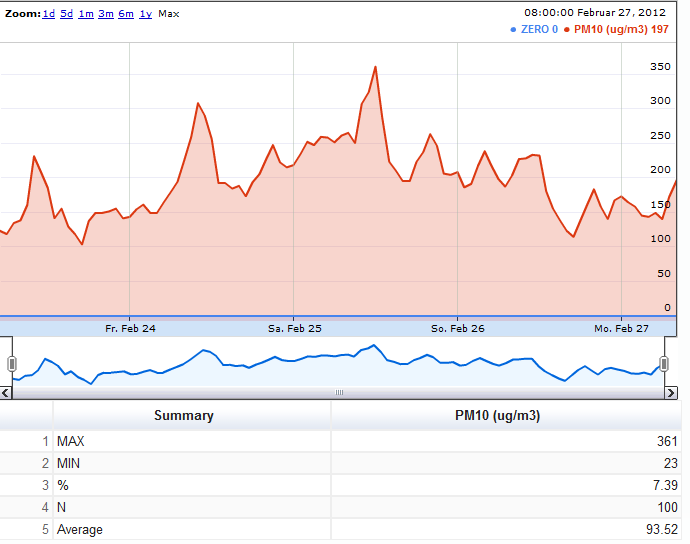Click the PM10 (ug/m3) table column header

pos(497,415)
